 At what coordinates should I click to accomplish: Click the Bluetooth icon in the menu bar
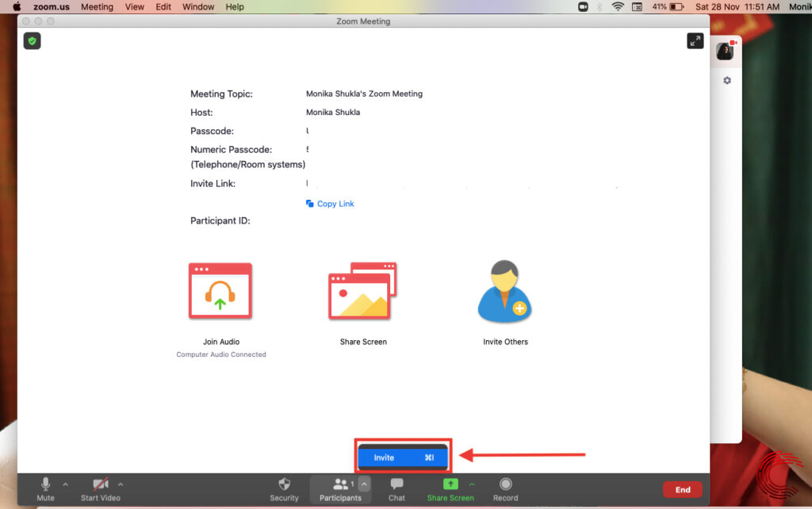599,6
